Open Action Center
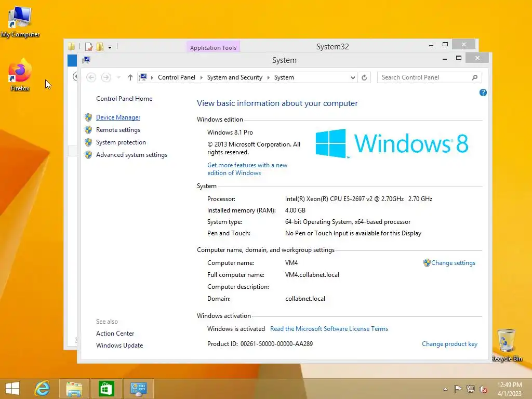The height and width of the screenshot is (399, 532). point(115,334)
